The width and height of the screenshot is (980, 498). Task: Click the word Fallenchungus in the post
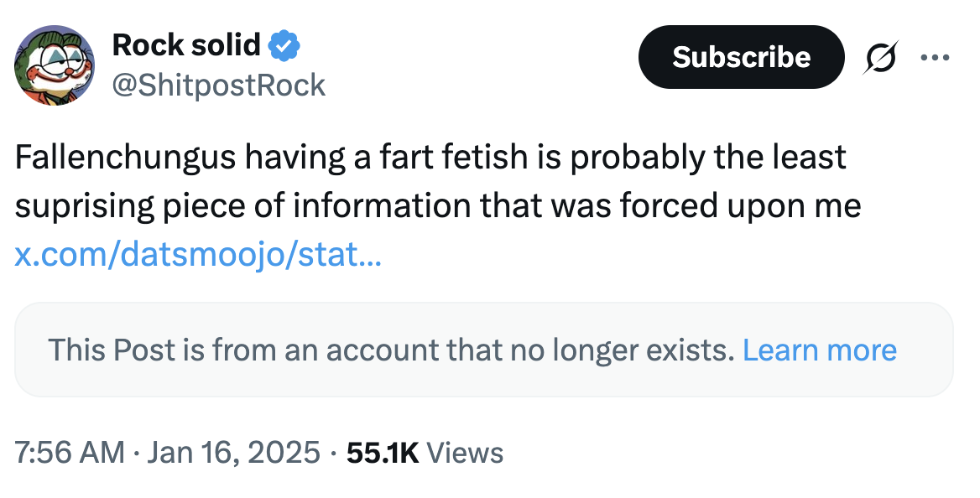(x=126, y=156)
